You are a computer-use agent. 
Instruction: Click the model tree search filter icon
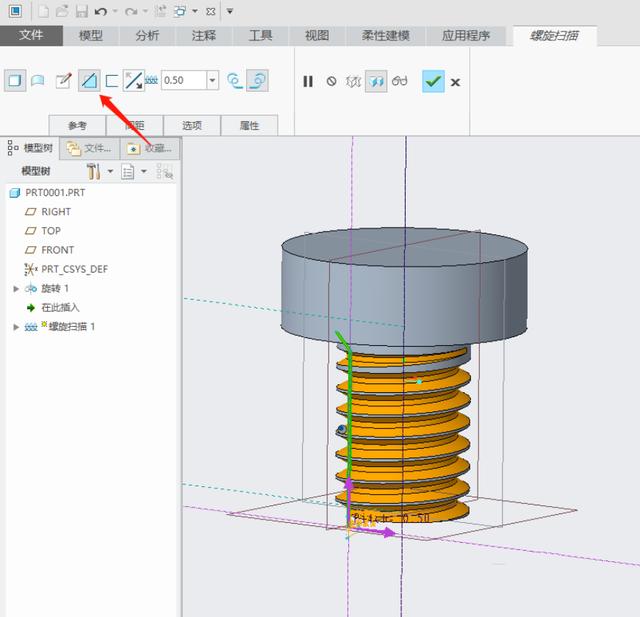[165, 172]
